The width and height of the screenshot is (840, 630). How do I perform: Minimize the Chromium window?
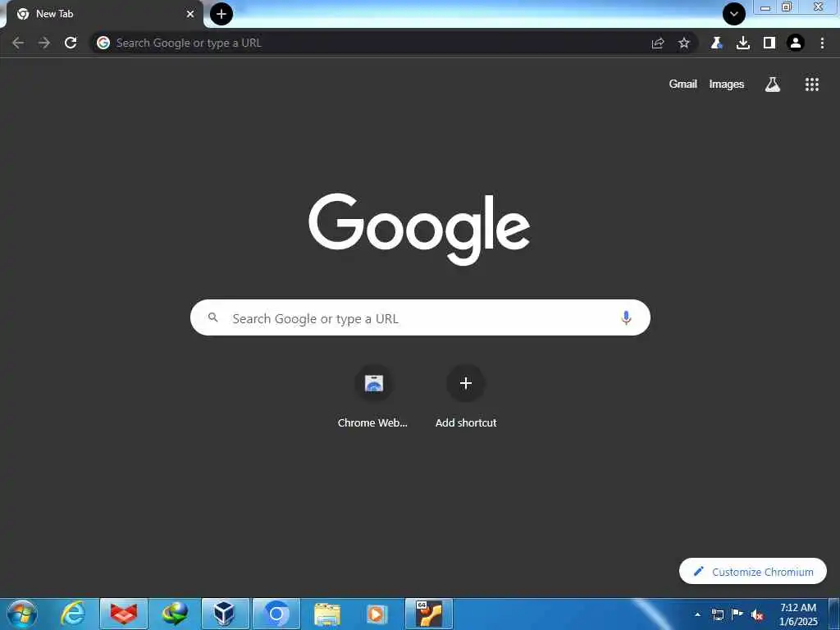click(x=765, y=7)
